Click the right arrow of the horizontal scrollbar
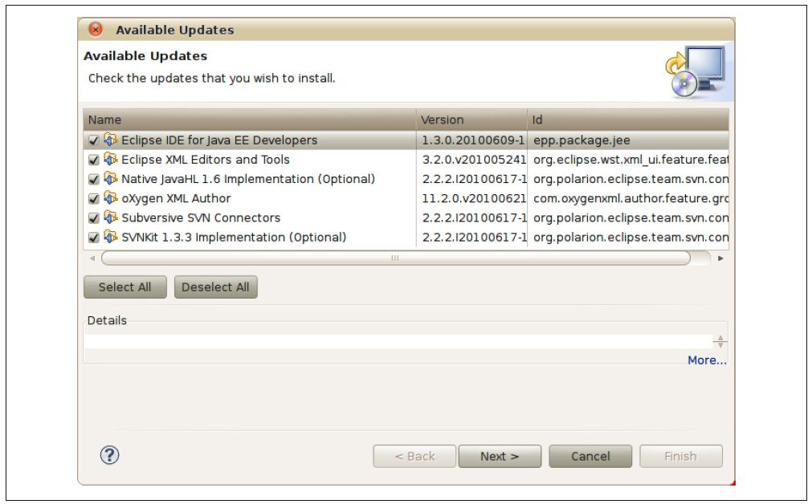The height and width of the screenshot is (504, 812). (720, 258)
